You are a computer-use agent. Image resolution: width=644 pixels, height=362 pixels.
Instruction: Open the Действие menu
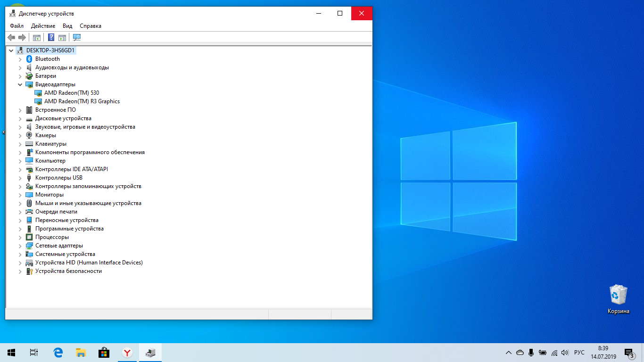(43, 26)
